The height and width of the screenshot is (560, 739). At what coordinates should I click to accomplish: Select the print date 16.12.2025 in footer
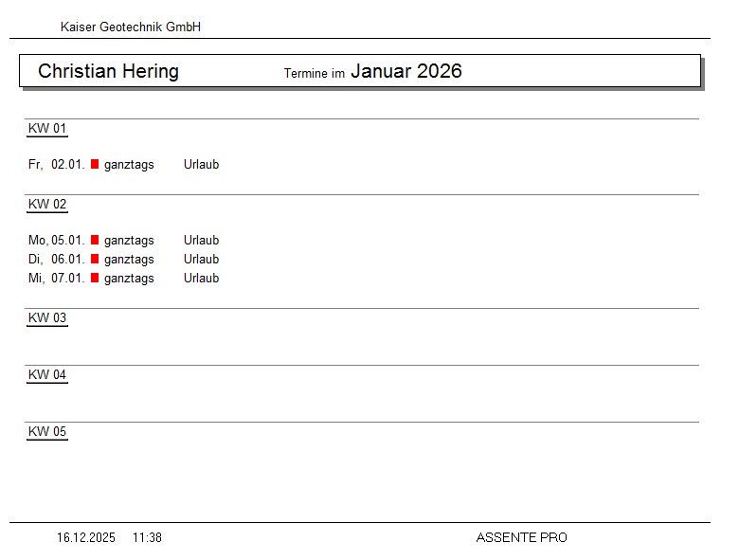(86, 538)
